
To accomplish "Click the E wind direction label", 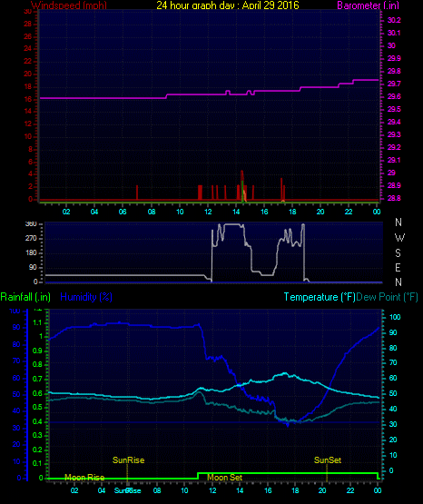I will point(398,267).
